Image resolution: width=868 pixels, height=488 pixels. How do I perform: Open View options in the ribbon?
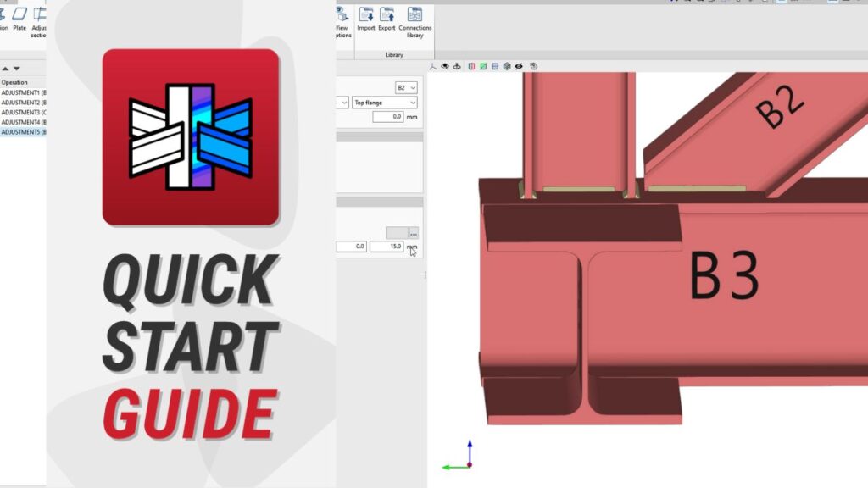(x=342, y=21)
